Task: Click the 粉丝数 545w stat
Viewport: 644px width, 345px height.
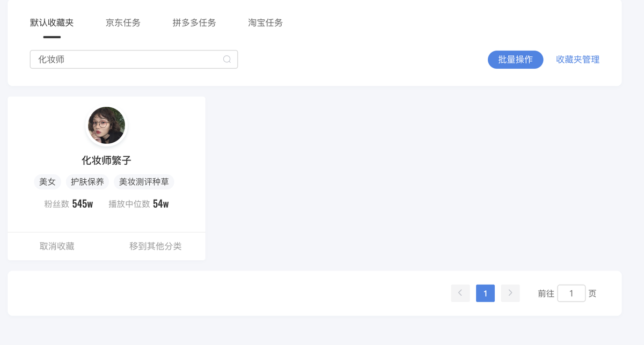Action: [69, 204]
